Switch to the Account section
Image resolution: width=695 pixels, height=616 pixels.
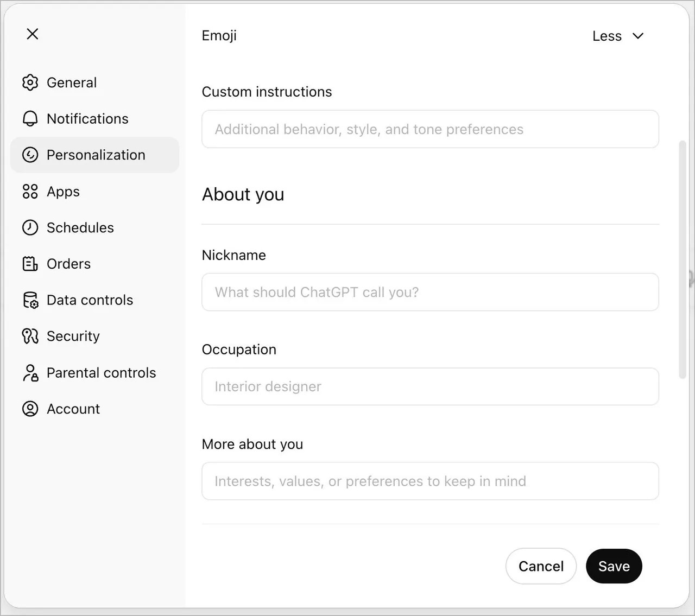tap(73, 409)
